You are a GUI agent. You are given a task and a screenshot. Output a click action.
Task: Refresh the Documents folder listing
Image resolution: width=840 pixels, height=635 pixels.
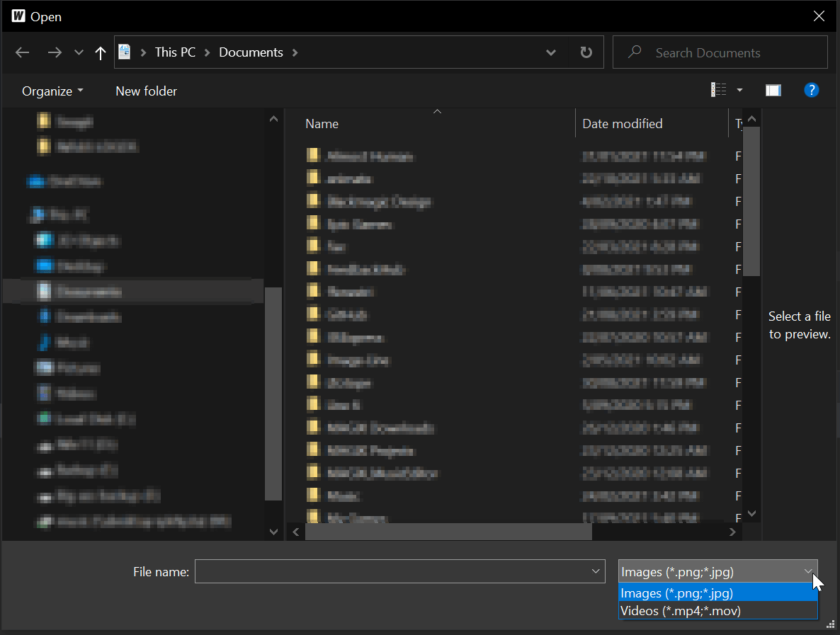tap(586, 52)
